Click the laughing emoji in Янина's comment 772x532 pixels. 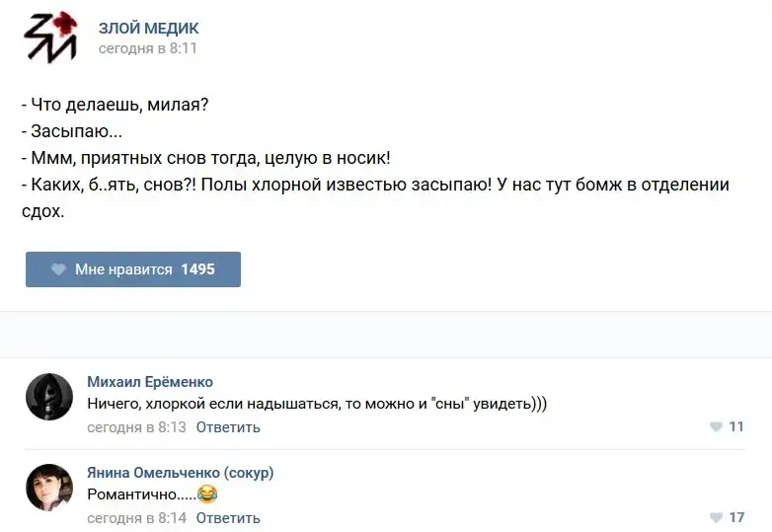pyautogui.click(x=207, y=494)
